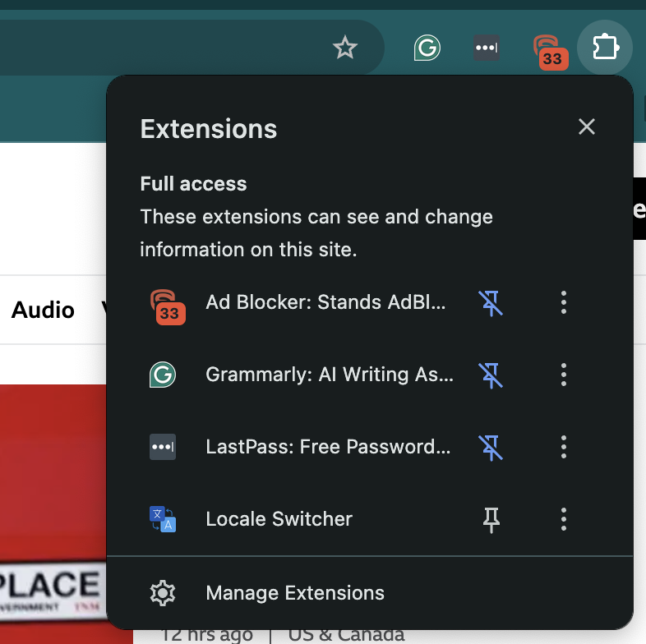The height and width of the screenshot is (644, 646).
Task: Open Manage Extensions
Action: pos(294,593)
